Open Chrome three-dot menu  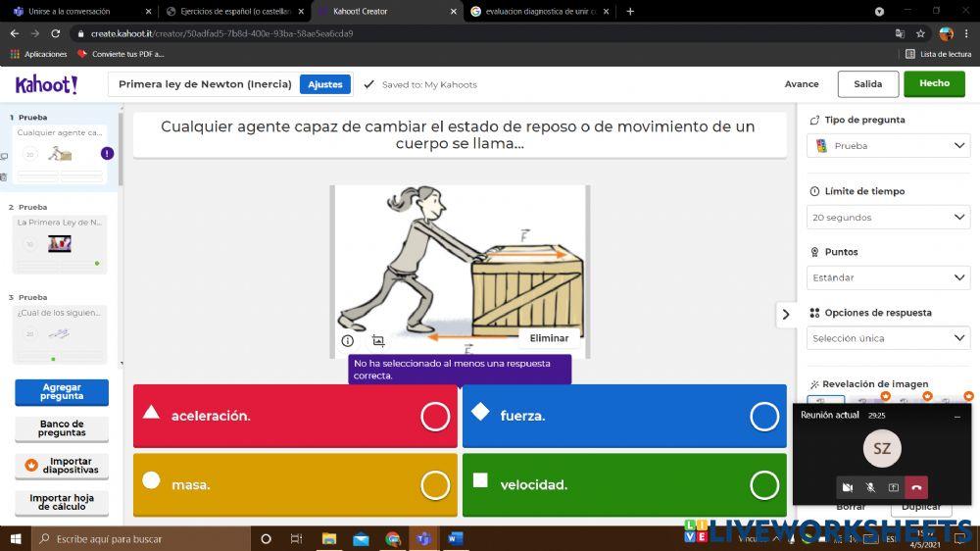pyautogui.click(x=966, y=33)
